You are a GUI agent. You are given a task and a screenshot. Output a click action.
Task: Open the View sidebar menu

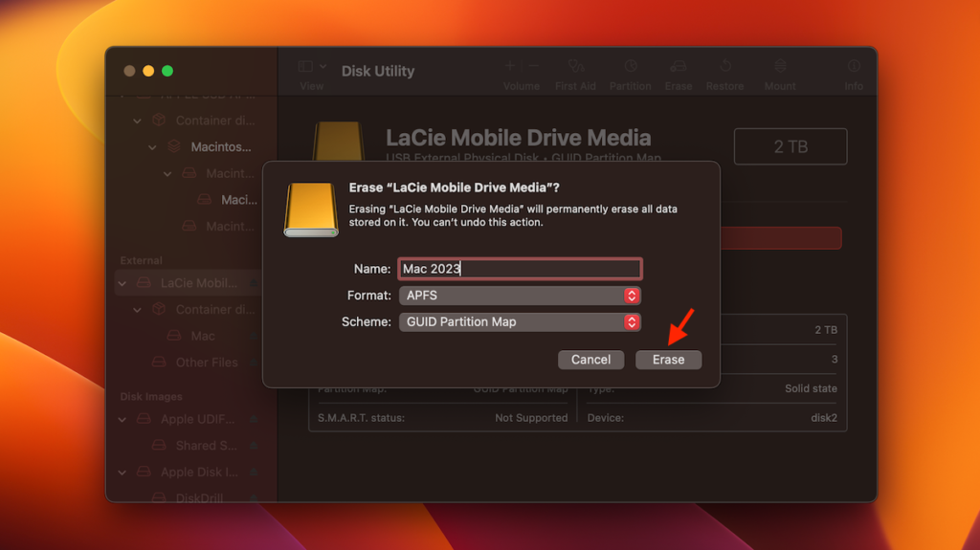[x=312, y=67]
